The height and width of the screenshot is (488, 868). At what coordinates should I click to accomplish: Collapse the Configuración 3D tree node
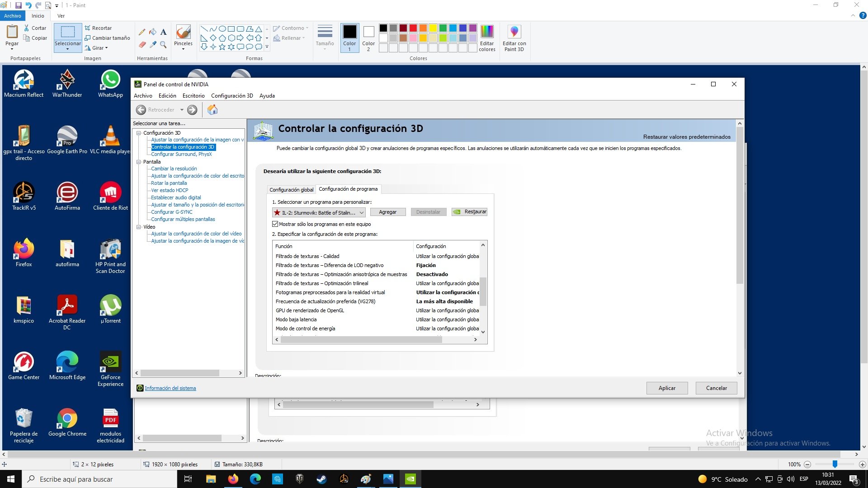(139, 133)
